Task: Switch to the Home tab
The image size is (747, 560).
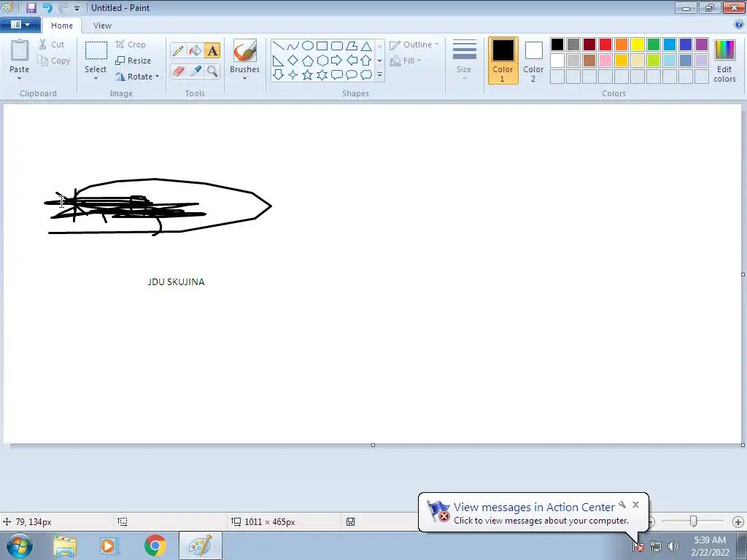Action: pos(62,26)
